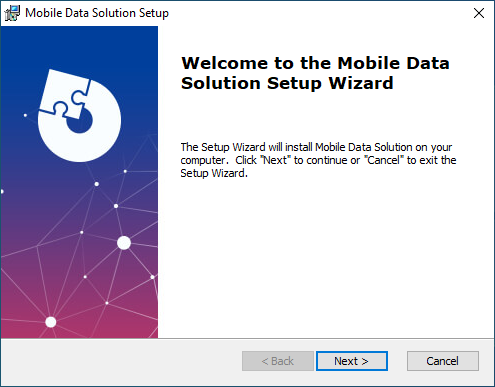Click the small white dot left of logo
The image size is (495, 387).
[25, 115]
